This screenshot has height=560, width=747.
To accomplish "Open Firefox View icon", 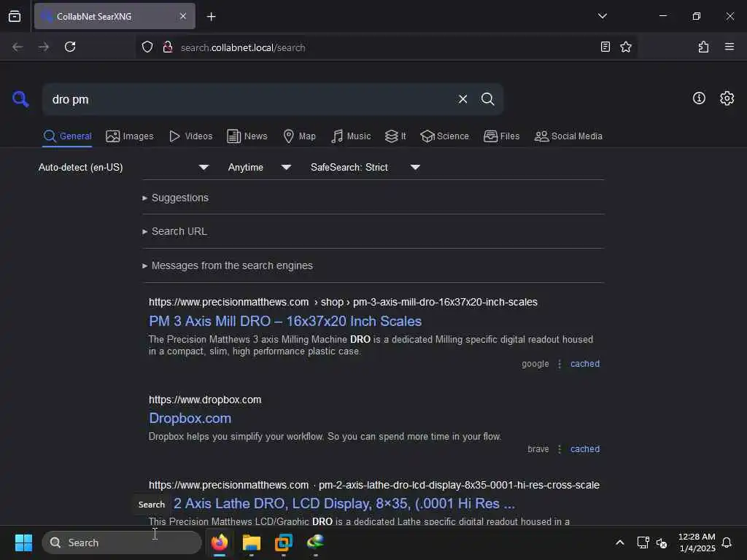I will tap(15, 16).
